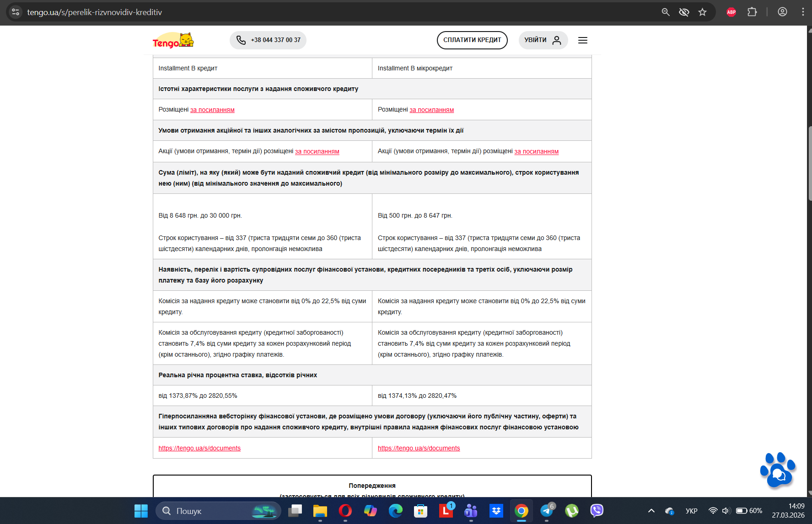Open Wi-Fi network settings in tray

tap(713, 511)
